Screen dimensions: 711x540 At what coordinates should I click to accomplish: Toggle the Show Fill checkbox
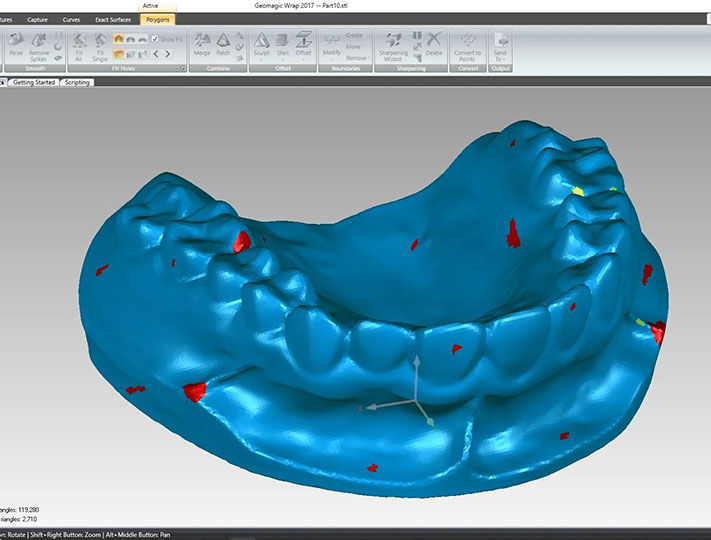[155, 39]
